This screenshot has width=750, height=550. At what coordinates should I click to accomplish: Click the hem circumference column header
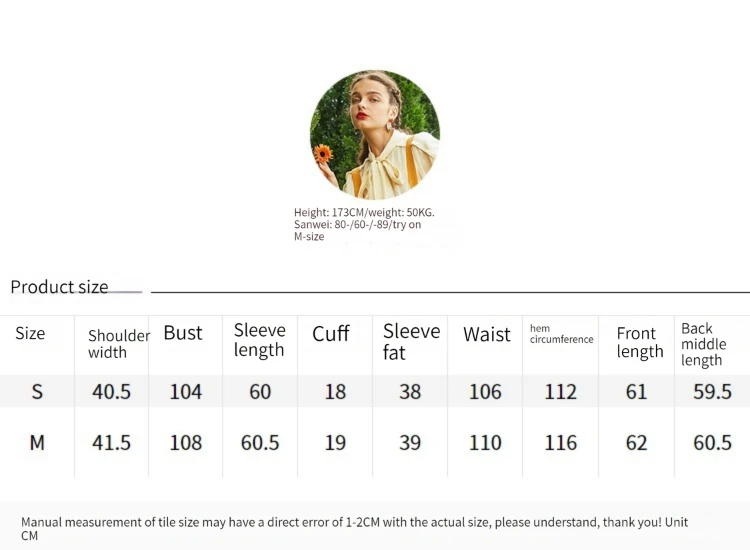click(562, 334)
